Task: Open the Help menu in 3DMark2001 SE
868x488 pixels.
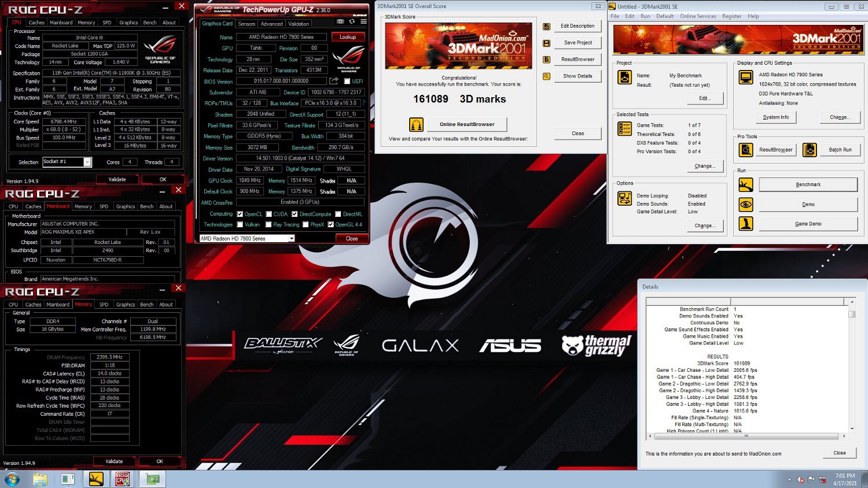Action: (x=753, y=16)
